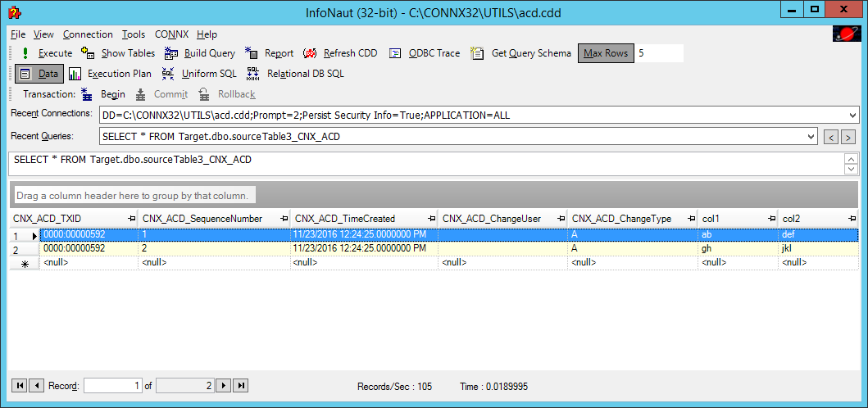Click the Commit transaction icon
The width and height of the screenshot is (868, 408).
click(x=141, y=94)
